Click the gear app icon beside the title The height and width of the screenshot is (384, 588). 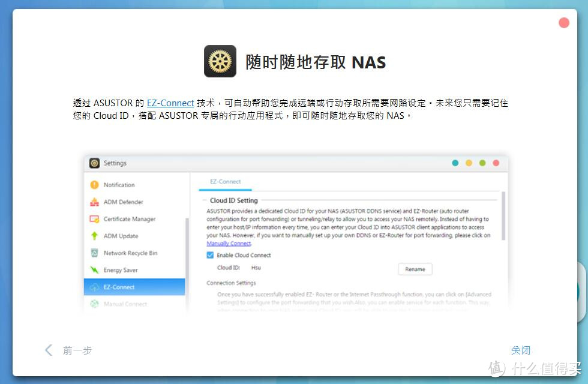220,61
